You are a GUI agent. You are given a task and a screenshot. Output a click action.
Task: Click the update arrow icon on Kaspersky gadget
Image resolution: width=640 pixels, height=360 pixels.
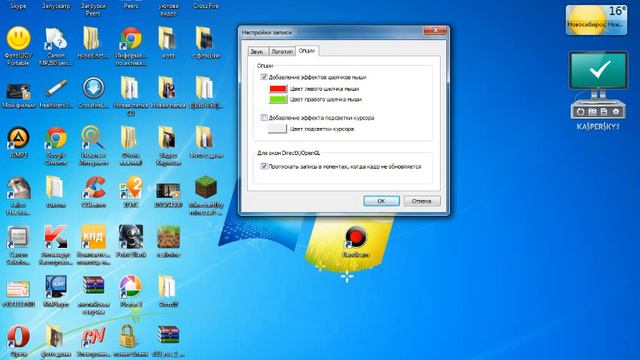click(580, 111)
